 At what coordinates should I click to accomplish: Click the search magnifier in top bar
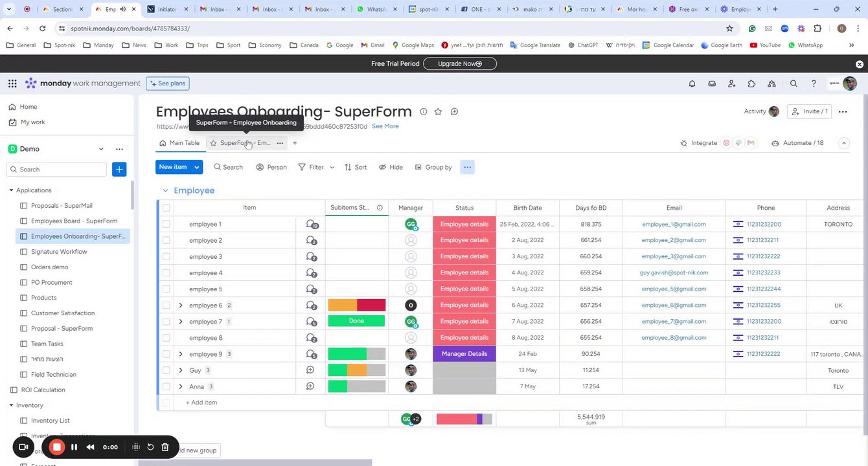click(794, 83)
